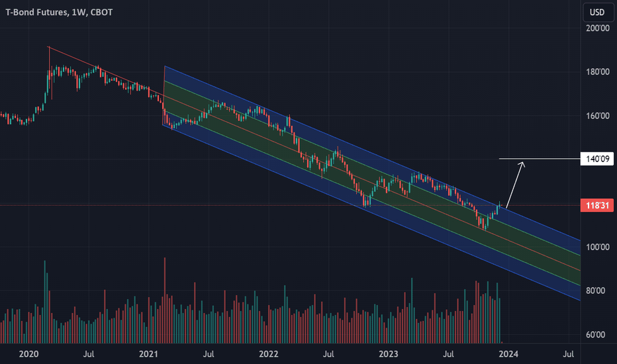Click the 100'00 price axis label
The width and height of the screenshot is (617, 364).
598,247
